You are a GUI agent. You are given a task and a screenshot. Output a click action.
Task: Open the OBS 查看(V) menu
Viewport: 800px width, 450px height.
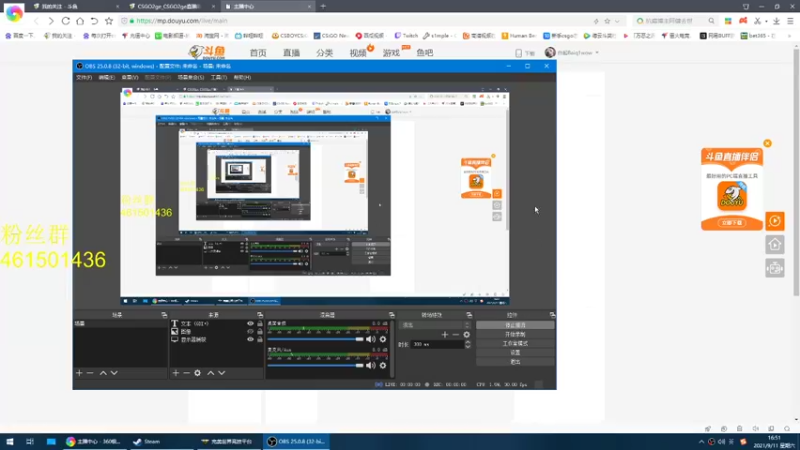click(130, 78)
